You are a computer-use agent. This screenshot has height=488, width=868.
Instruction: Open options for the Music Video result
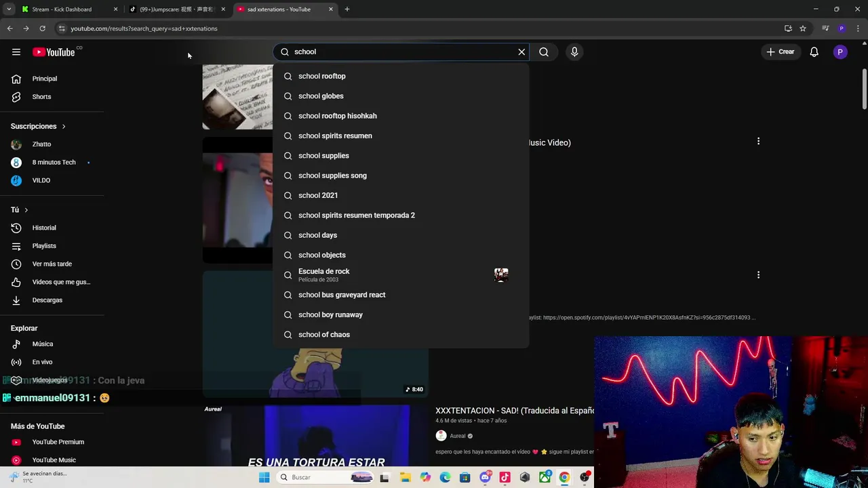758,141
